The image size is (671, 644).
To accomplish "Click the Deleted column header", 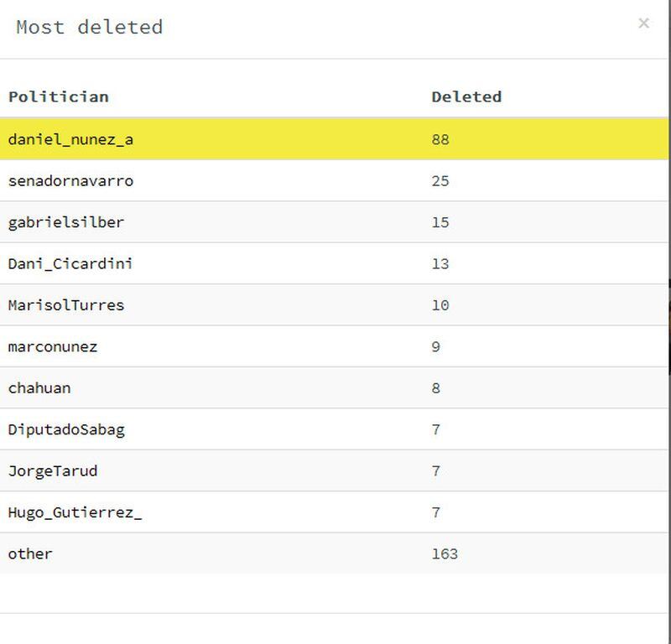I will pyautogui.click(x=466, y=96).
